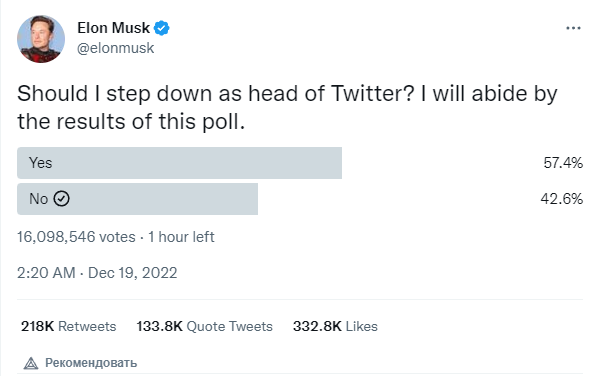Click the checkmark icon next to No
The width and height of the screenshot is (597, 376).
point(61,199)
